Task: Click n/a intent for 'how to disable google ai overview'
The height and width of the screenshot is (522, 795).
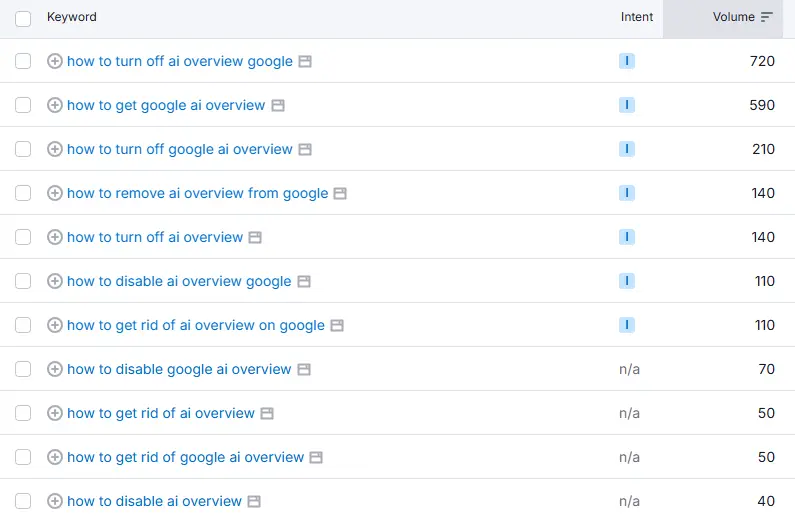Action: [x=629, y=370]
